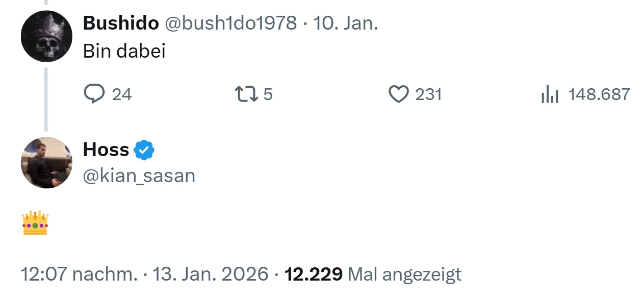
Task: Click the like count 231
Action: [x=428, y=94]
